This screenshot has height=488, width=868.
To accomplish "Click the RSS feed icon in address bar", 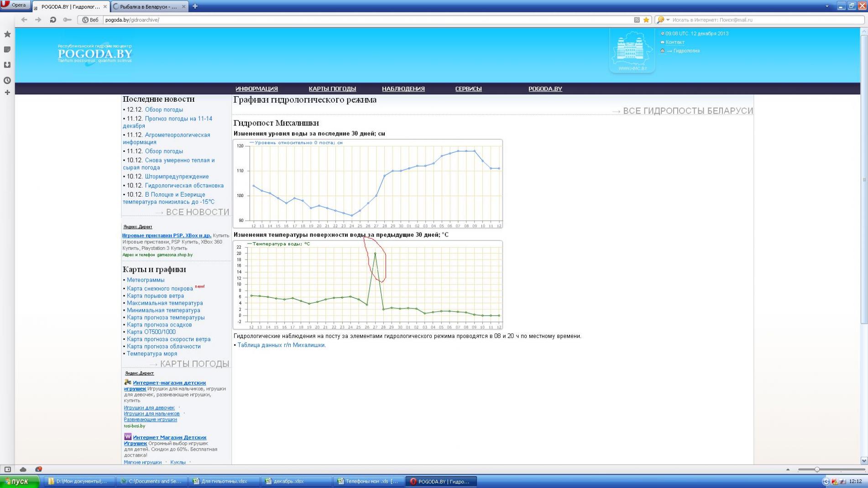I will click(x=637, y=20).
